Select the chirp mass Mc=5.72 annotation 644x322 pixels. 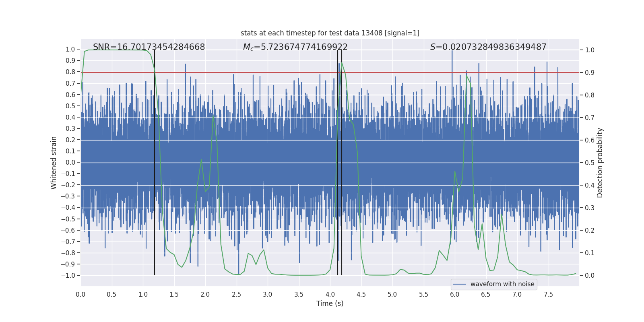[x=295, y=47]
